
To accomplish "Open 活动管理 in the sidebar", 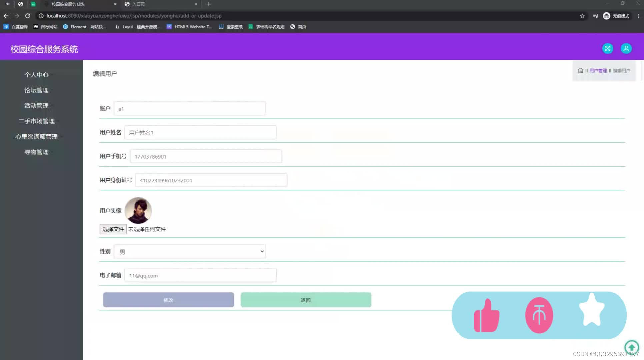I will [x=36, y=105].
